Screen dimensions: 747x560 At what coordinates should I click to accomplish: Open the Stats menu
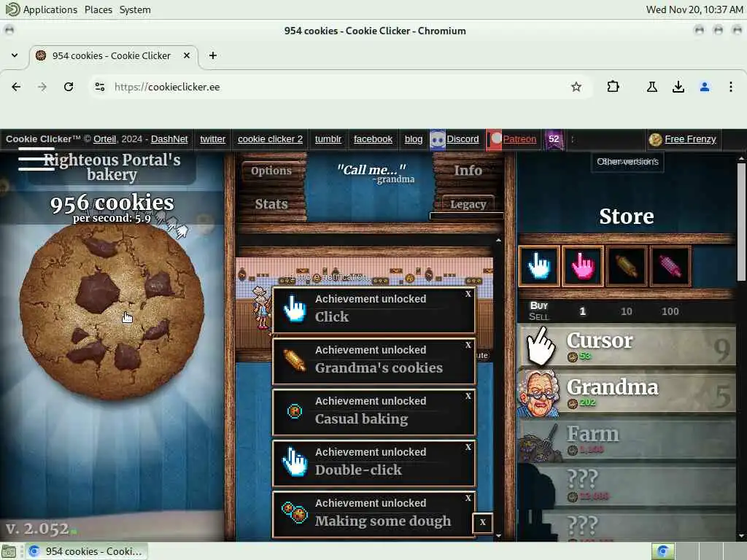[x=271, y=204]
